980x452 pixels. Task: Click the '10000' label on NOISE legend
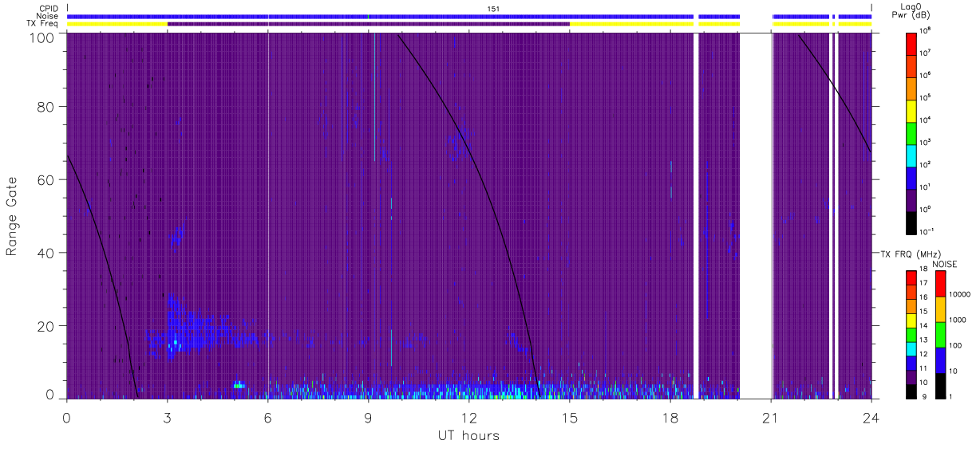(x=960, y=294)
